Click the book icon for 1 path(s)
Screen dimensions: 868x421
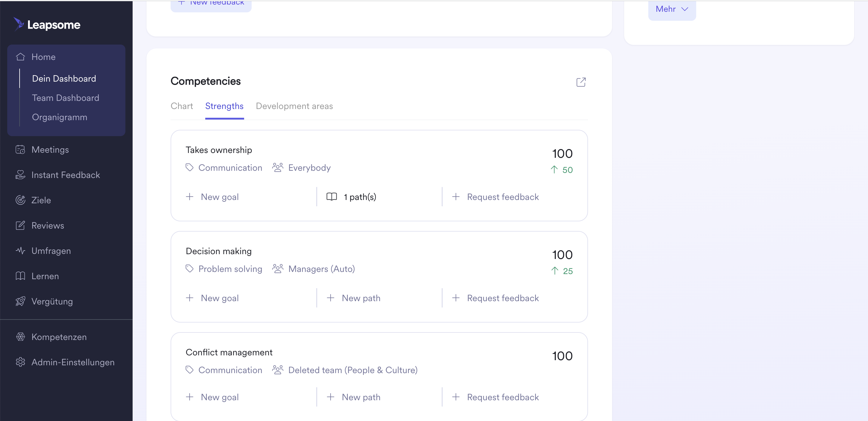click(x=332, y=196)
